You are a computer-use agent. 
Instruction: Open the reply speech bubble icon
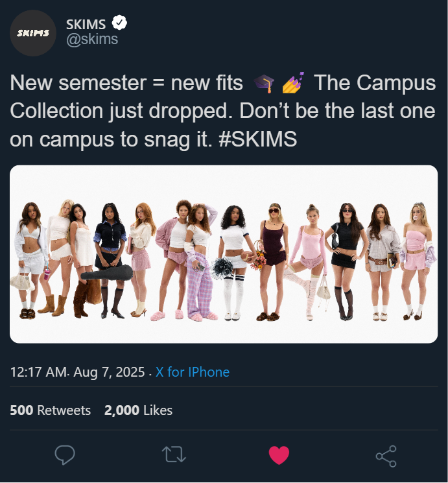coord(64,455)
